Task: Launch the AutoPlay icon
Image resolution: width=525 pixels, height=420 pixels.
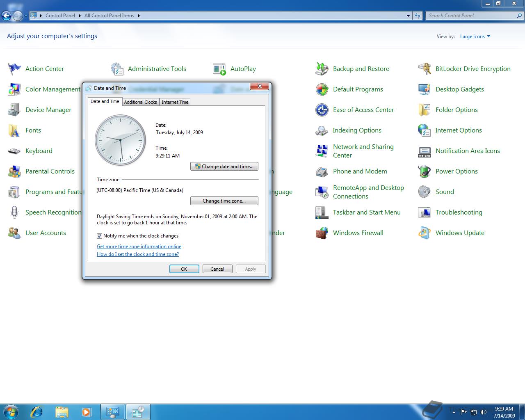Action: click(219, 68)
